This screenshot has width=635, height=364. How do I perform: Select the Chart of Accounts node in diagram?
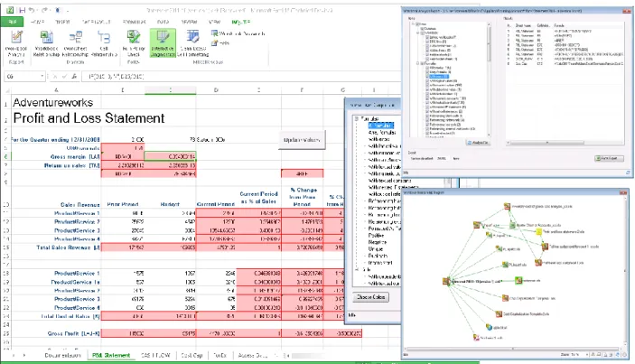tap(513, 225)
